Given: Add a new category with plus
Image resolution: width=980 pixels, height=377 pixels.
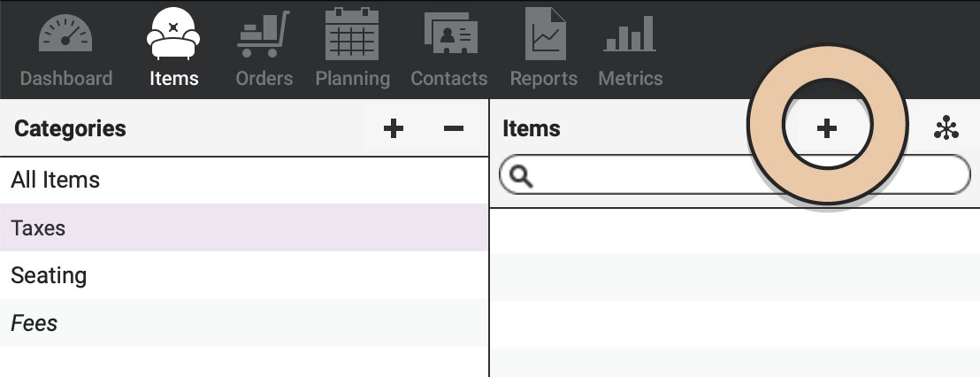Looking at the screenshot, I should point(393,129).
